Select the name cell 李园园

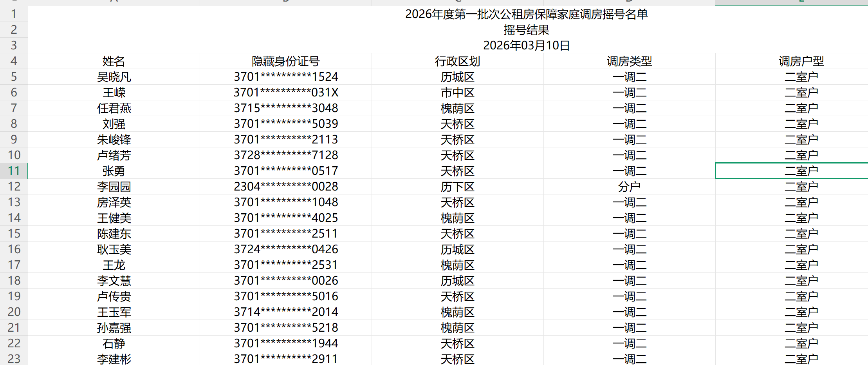coord(114,187)
